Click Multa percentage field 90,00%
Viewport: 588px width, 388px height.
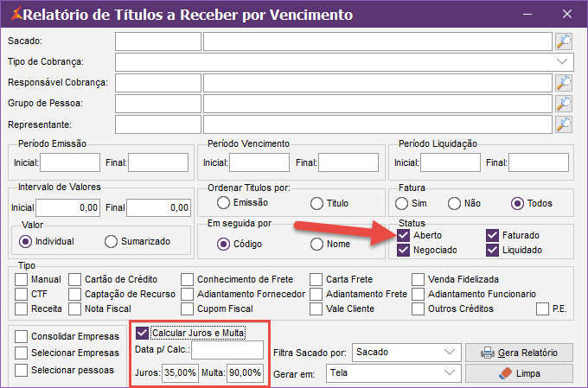[246, 373]
